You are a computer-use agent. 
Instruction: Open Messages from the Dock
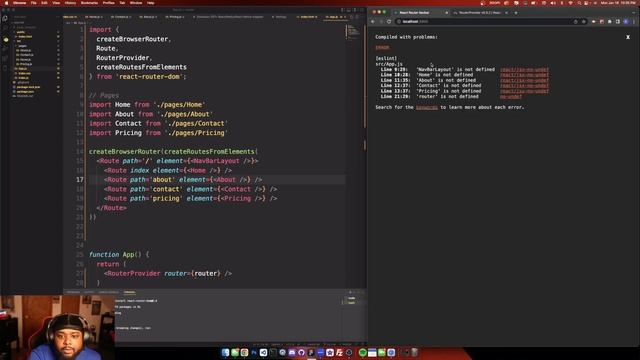click(235, 352)
